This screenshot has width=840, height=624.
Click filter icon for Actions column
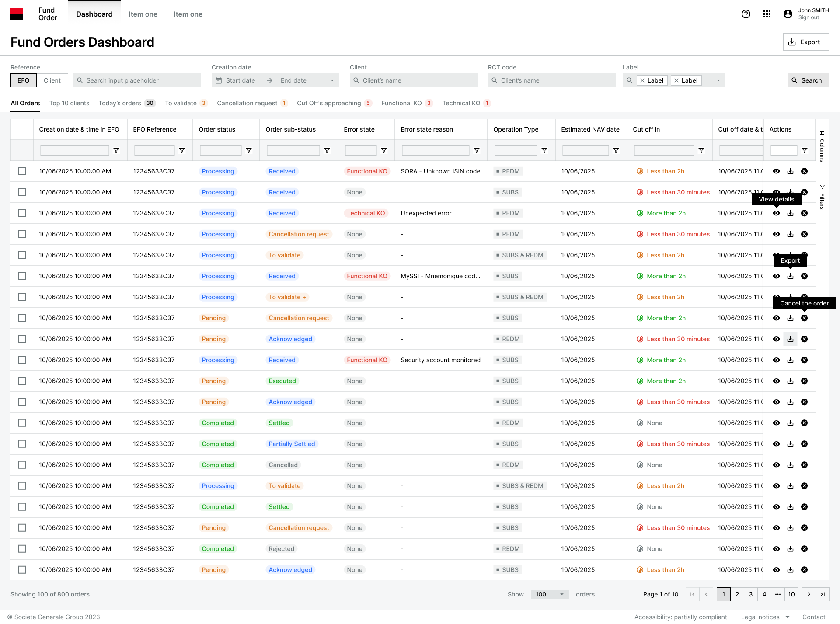[805, 150]
